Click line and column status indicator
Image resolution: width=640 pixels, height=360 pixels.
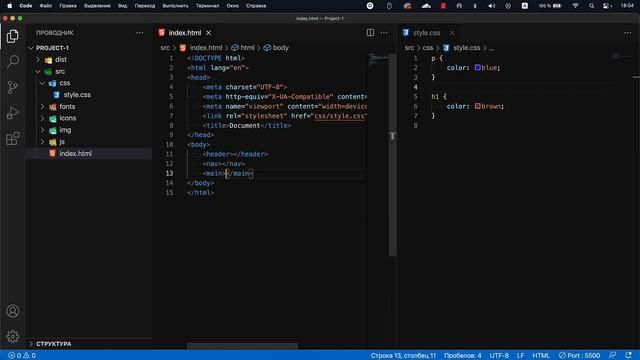(x=403, y=356)
